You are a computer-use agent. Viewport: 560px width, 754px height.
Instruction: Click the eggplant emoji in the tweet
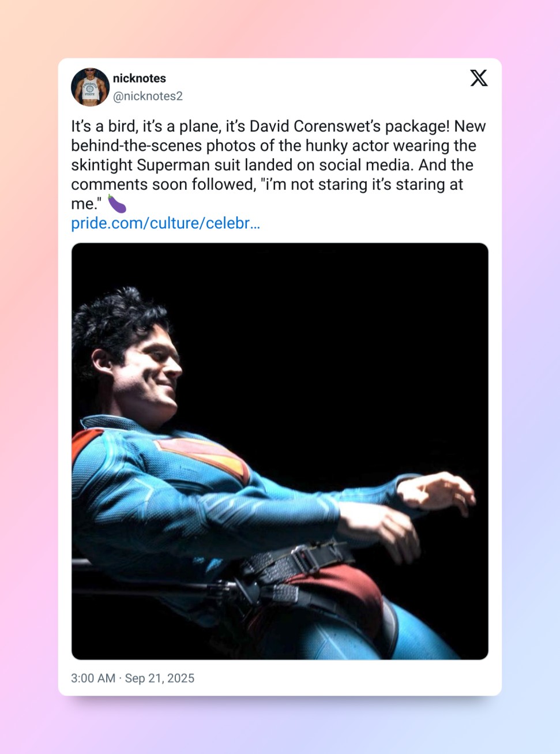point(117,204)
